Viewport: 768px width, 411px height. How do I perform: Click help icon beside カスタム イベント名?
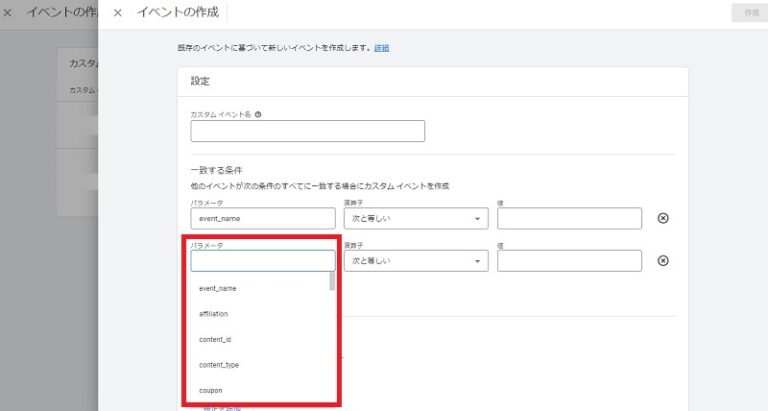(x=258, y=114)
